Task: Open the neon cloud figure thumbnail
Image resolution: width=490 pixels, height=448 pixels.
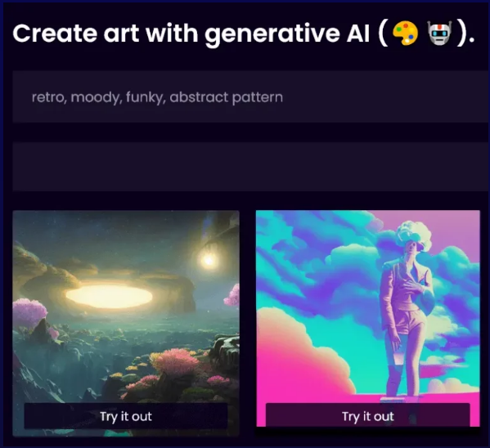Action: coord(368,318)
